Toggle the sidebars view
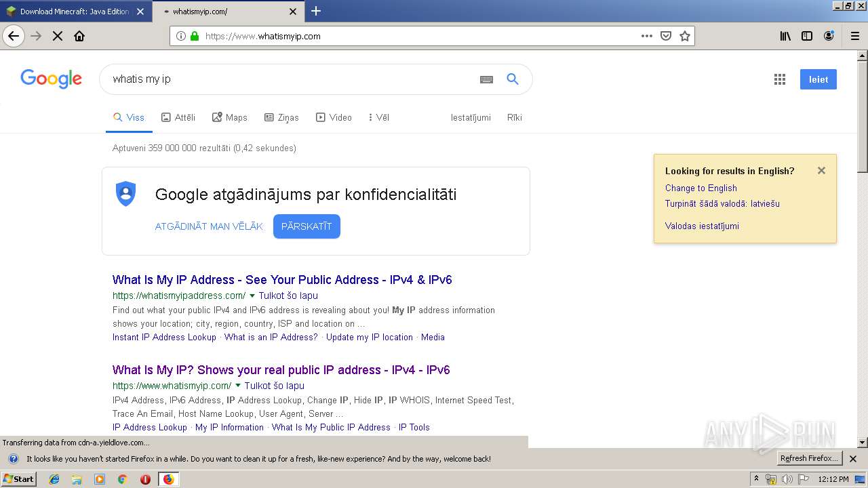Viewport: 868px width, 488px height. [807, 36]
